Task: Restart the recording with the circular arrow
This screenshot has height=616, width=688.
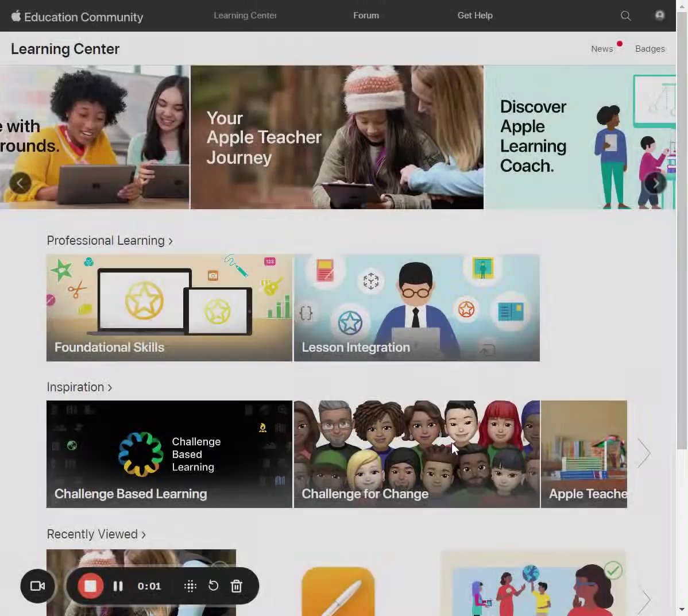Action: [213, 586]
